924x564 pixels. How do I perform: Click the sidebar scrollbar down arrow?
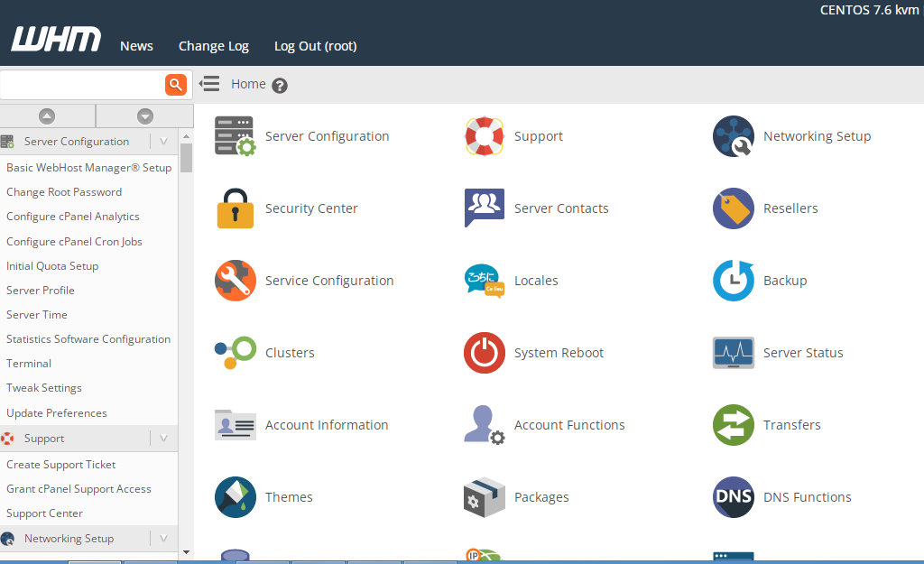[x=186, y=552]
